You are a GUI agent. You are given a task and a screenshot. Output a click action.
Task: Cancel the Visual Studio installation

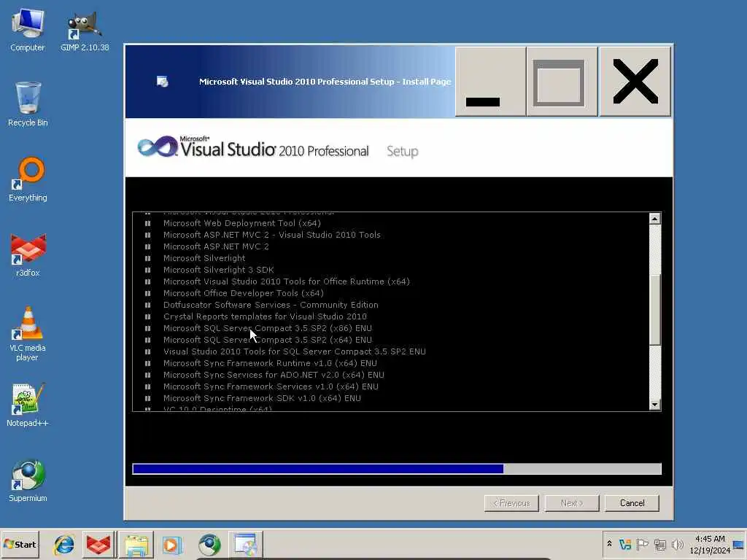[x=632, y=503]
